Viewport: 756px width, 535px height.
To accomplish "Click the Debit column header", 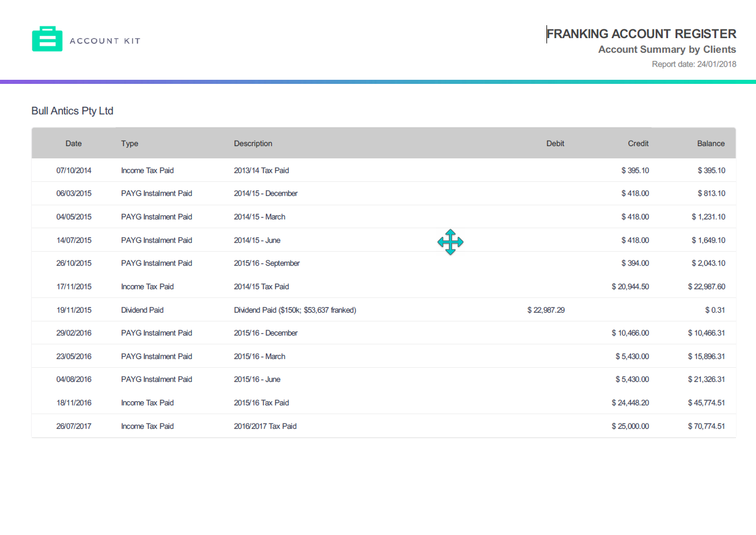I will 555,143.
